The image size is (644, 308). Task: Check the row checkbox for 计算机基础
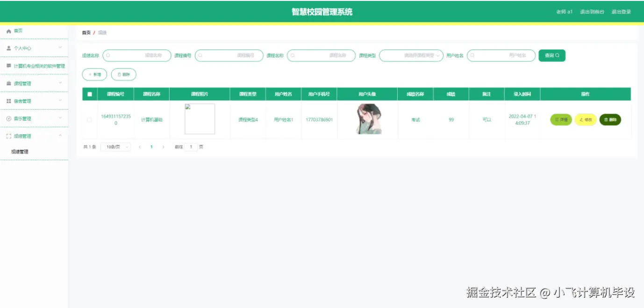click(90, 120)
